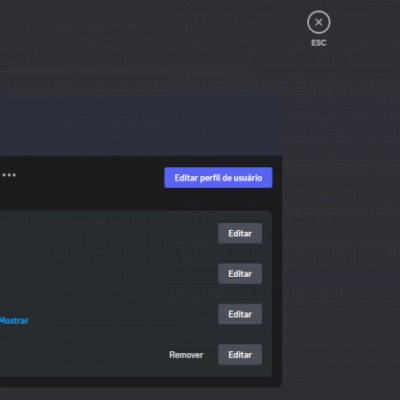Open the user profile editor via the blue button
This screenshot has height=400, width=400.
tap(218, 178)
